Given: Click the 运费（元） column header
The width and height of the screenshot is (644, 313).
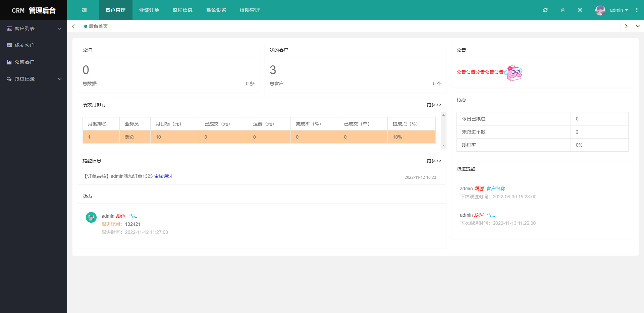Looking at the screenshot, I should 269,124.
